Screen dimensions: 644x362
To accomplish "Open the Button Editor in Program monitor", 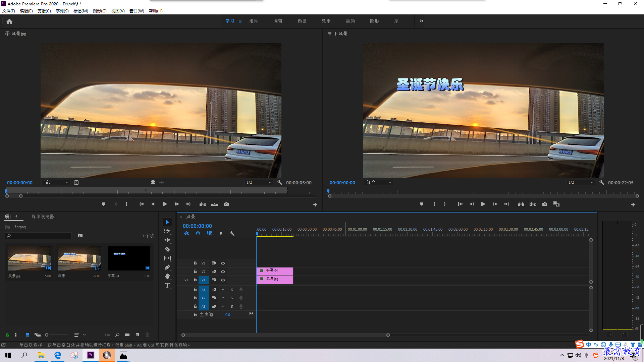I will pyautogui.click(x=633, y=205).
